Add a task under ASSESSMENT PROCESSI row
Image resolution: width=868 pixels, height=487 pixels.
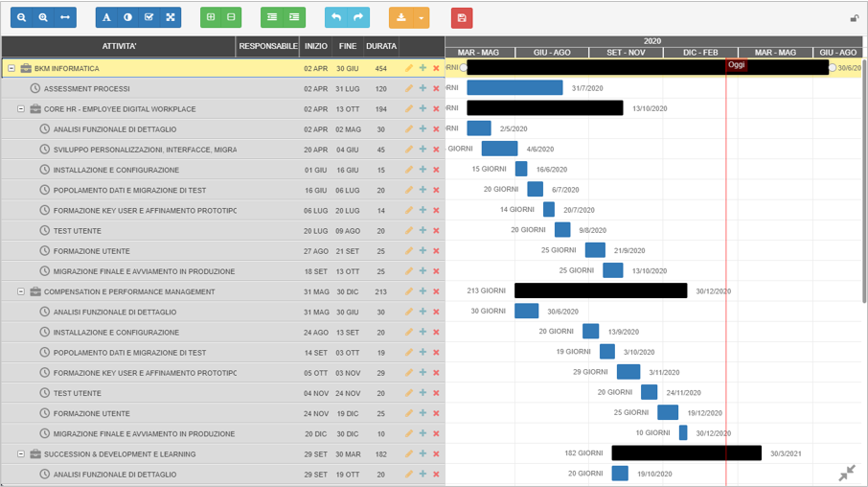(x=423, y=88)
